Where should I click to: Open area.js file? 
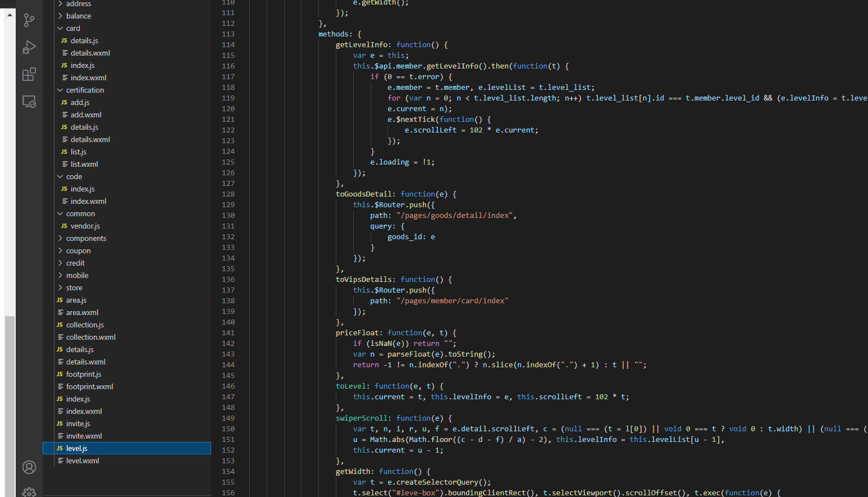pos(127,300)
